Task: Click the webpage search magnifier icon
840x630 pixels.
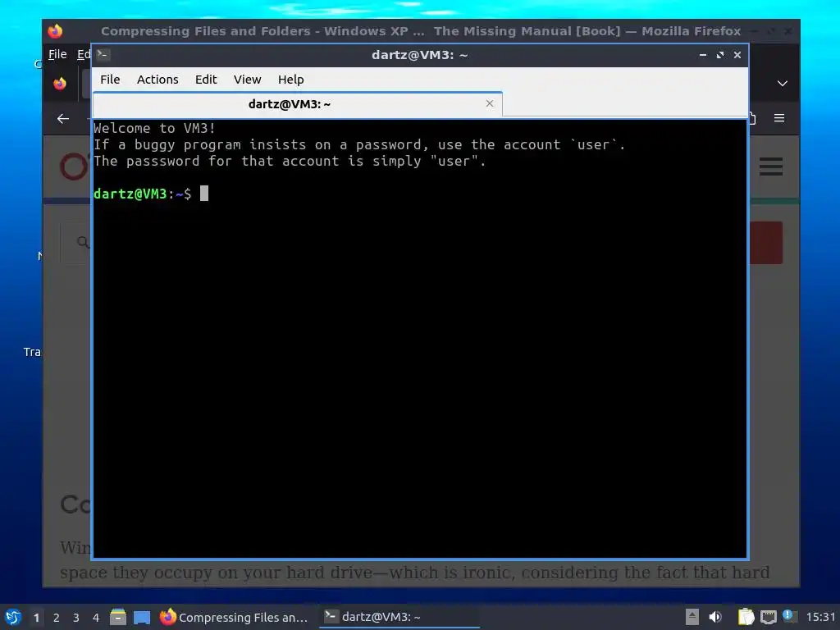Action: 83,242
